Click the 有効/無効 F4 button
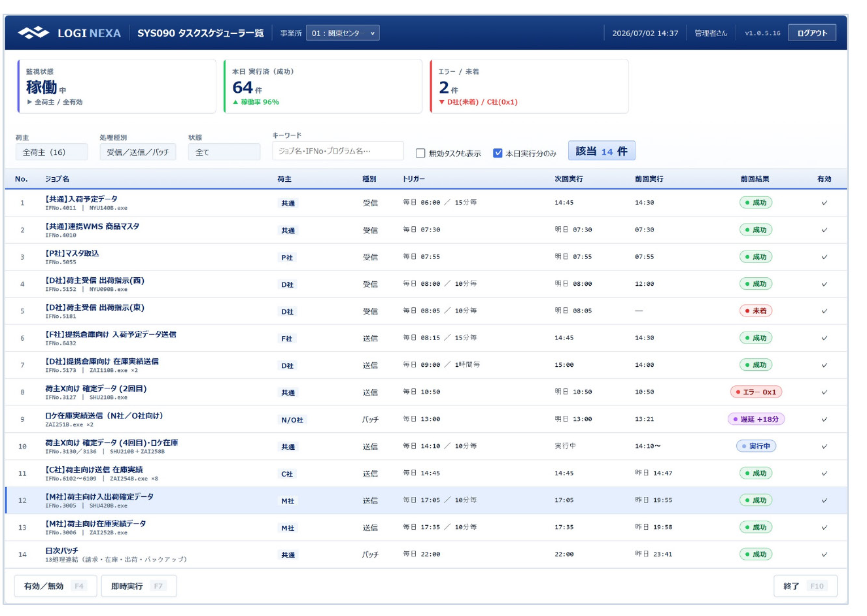Viewport: 867px width, 616px height. point(56,586)
